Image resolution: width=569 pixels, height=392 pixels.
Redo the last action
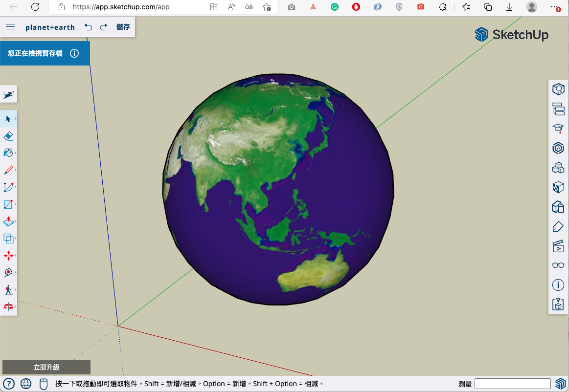(x=104, y=27)
